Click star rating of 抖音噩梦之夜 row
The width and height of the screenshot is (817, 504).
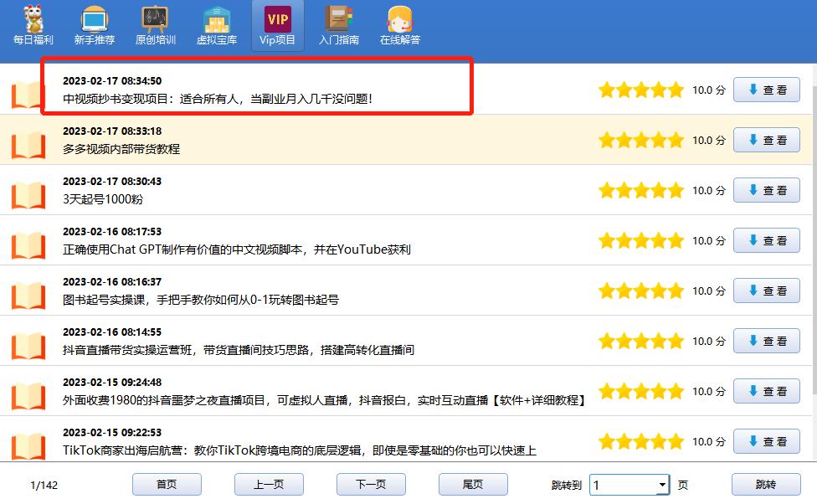(x=641, y=391)
